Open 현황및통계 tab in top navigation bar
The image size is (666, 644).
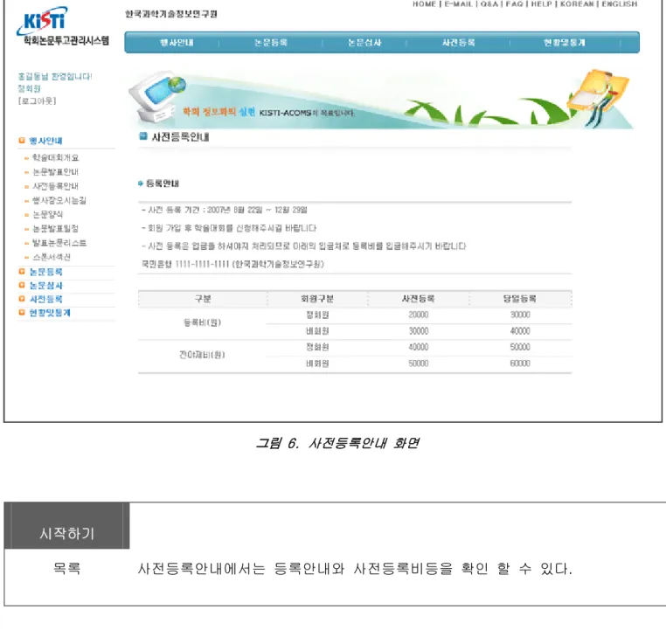tap(565, 43)
